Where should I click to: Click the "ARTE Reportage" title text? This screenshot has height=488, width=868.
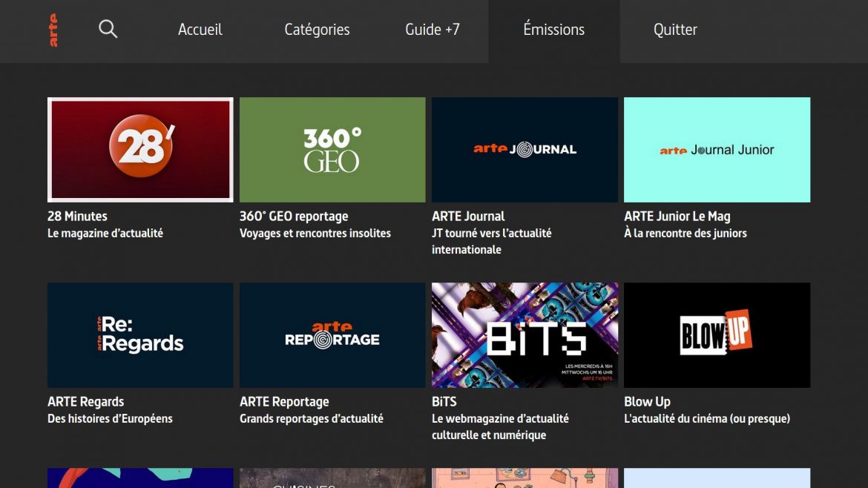(x=284, y=402)
